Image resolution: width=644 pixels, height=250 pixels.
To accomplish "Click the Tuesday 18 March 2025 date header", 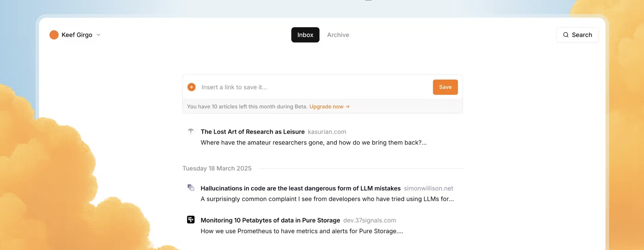I will coord(217,168).
